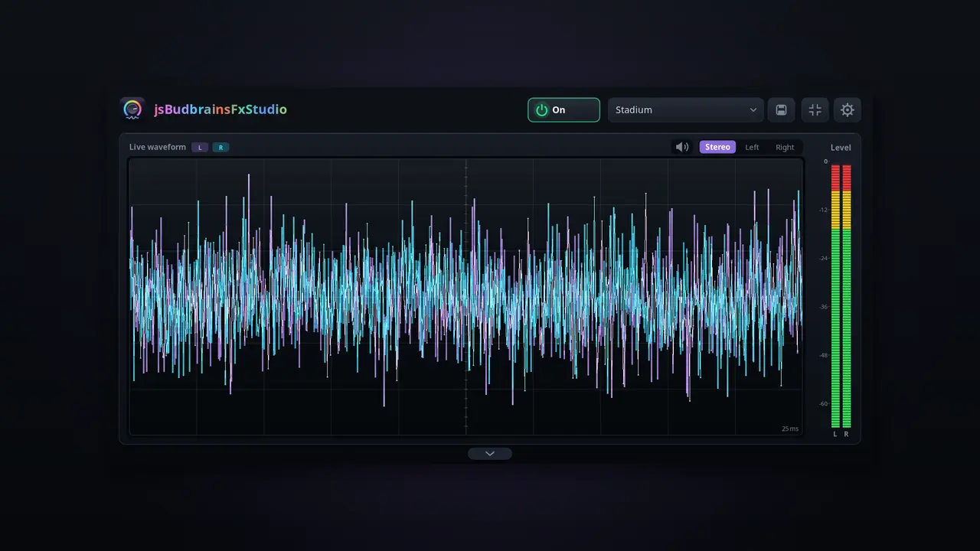This screenshot has width=980, height=551.
Task: Click the -24 level scale value
Action: [x=823, y=258]
